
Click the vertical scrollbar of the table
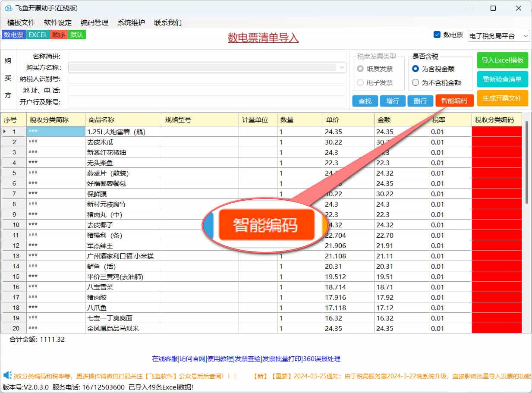[526, 162]
